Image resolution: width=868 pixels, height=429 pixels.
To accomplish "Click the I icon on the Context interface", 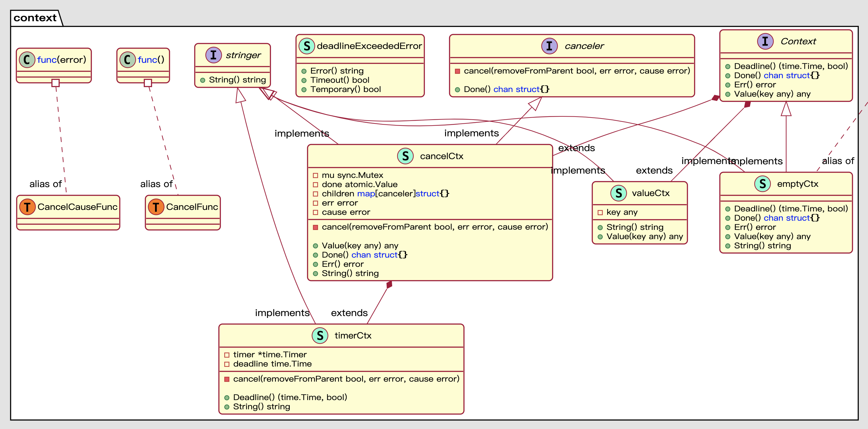I will [x=765, y=42].
